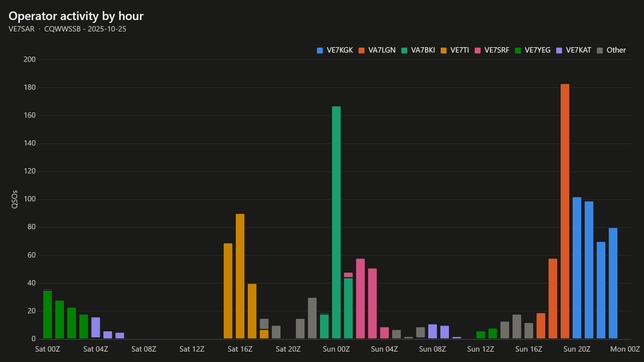Click the '180' y-axis tick label
Viewport: 644px width, 362px height.
(30, 87)
